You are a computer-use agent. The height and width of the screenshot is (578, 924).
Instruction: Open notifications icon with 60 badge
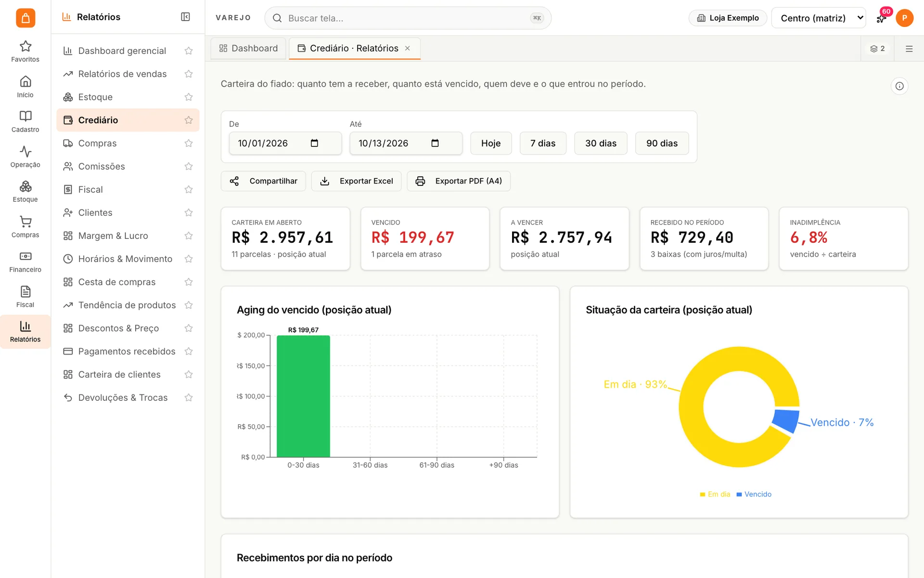click(x=882, y=18)
